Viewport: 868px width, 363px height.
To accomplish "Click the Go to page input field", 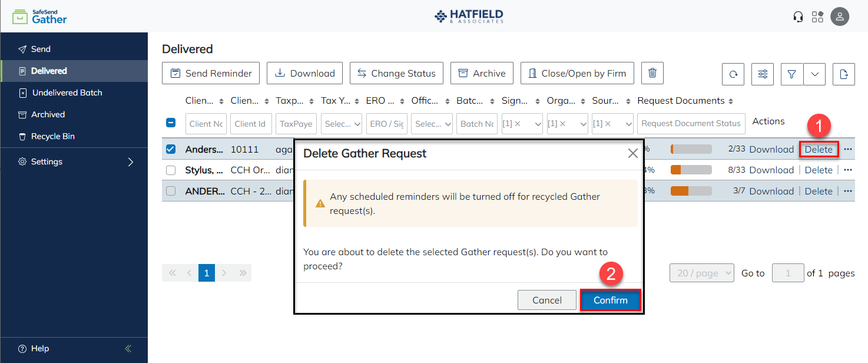I will pyautogui.click(x=788, y=272).
